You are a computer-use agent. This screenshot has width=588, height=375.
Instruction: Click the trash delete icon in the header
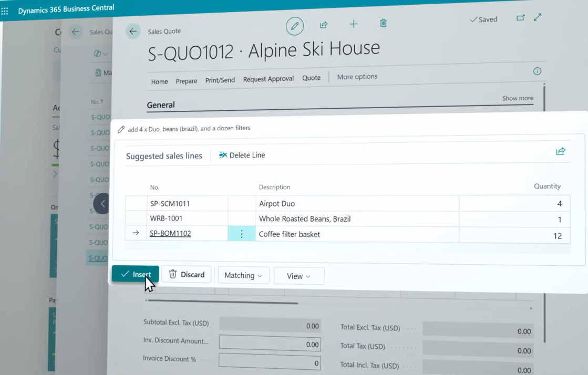click(383, 23)
